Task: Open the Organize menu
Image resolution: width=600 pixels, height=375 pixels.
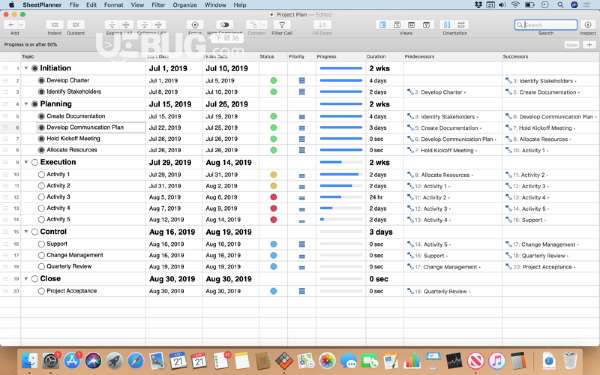Action: coord(185,5)
